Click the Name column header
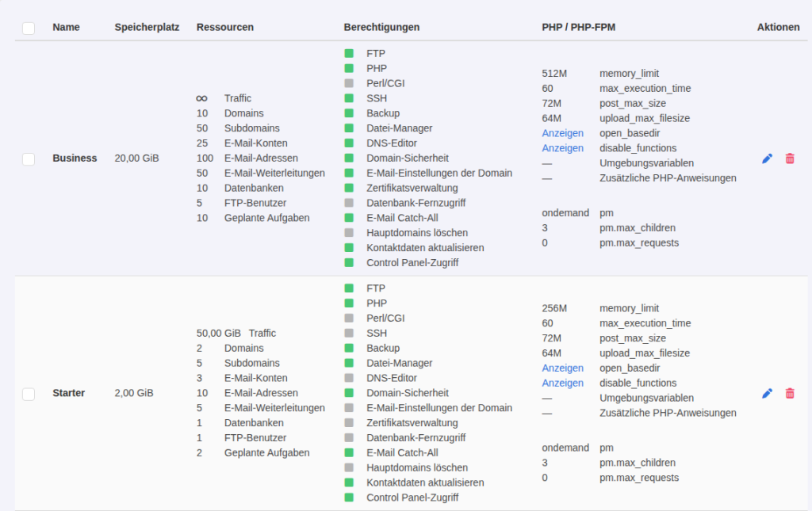 pos(66,27)
